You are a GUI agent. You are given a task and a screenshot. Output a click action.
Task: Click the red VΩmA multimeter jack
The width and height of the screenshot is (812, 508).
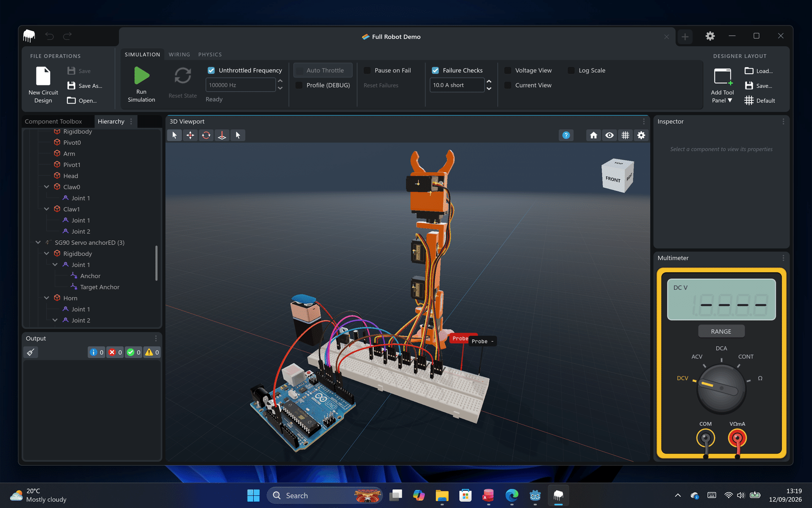[x=737, y=438]
